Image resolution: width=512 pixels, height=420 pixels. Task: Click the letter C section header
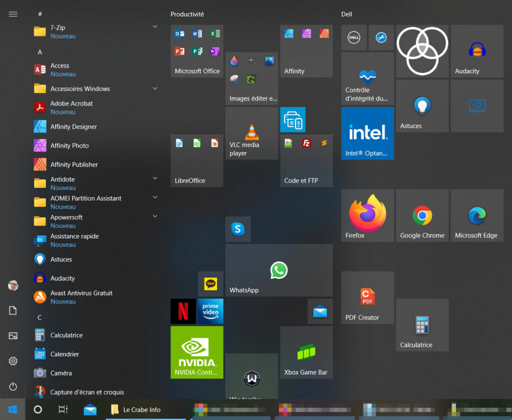(39, 317)
